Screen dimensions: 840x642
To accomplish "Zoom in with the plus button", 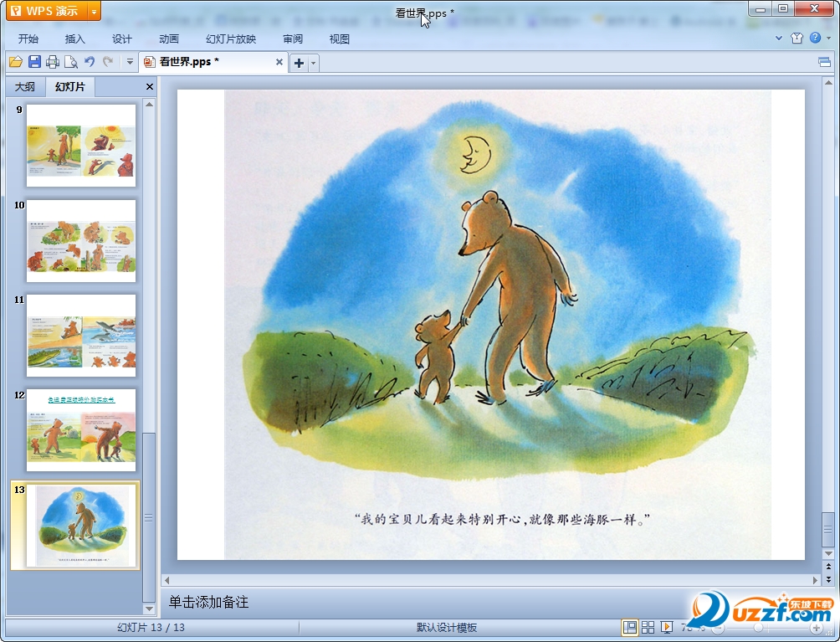I will pos(816,628).
